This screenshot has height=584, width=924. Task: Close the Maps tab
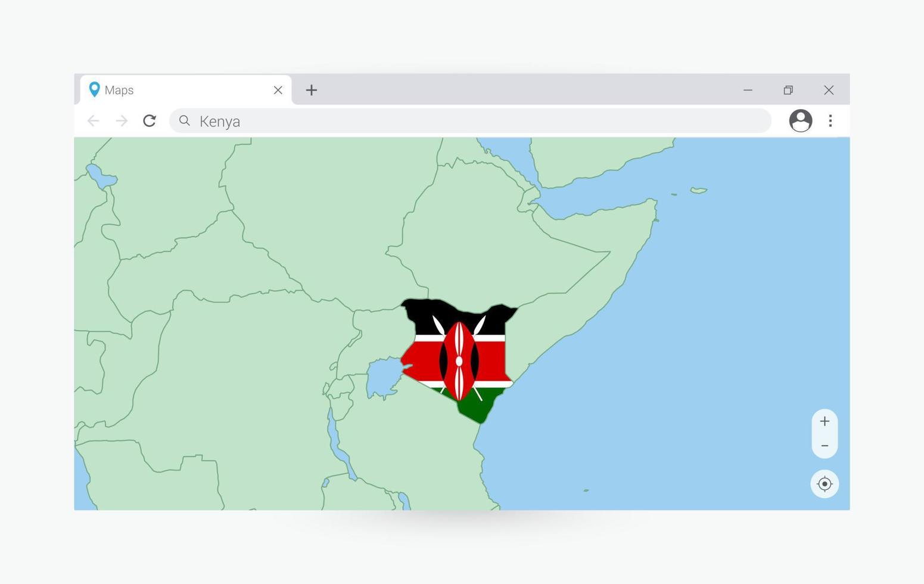[x=278, y=90]
